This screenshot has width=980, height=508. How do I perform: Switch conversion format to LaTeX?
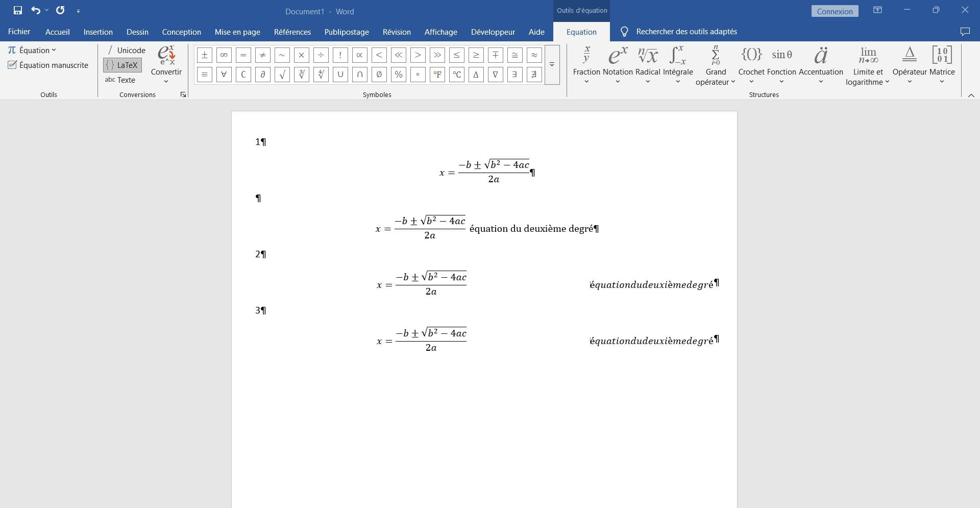click(122, 65)
